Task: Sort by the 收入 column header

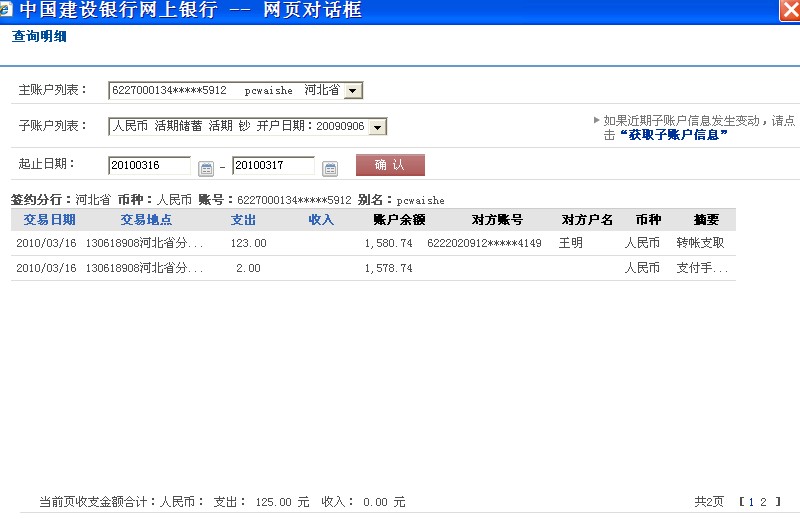Action: (x=321, y=220)
